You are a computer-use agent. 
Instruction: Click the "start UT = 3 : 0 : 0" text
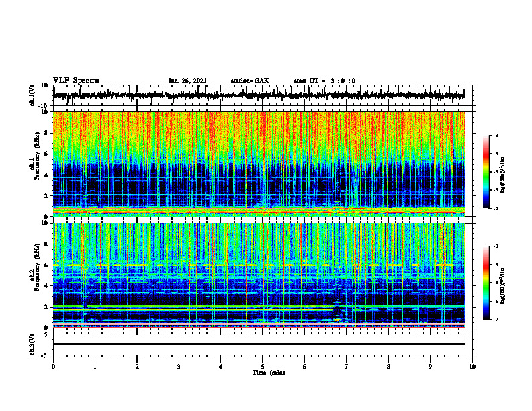pos(324,81)
